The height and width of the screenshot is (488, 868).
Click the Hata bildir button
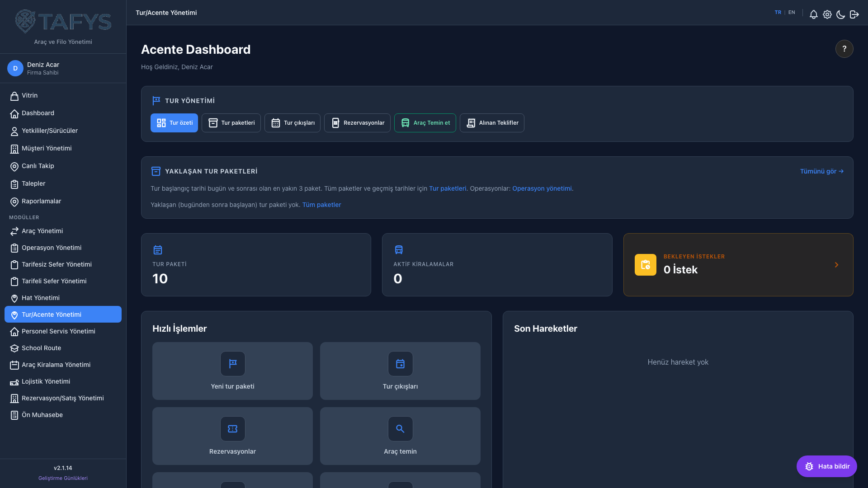[x=826, y=466]
